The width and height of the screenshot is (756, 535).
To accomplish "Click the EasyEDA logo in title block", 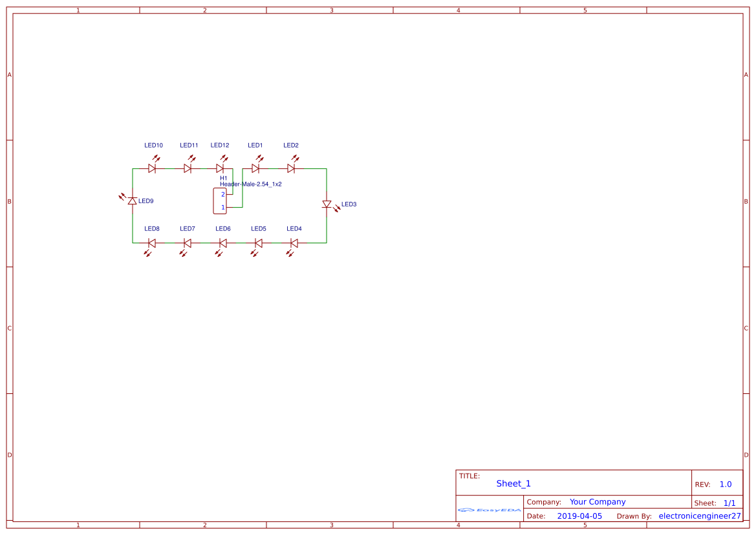I will point(489,510).
